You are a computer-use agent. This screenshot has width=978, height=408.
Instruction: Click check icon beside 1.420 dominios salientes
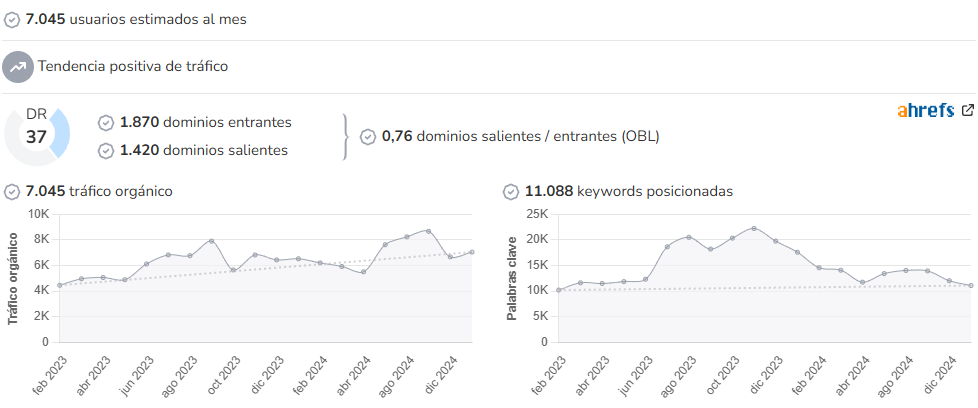pyautogui.click(x=106, y=150)
